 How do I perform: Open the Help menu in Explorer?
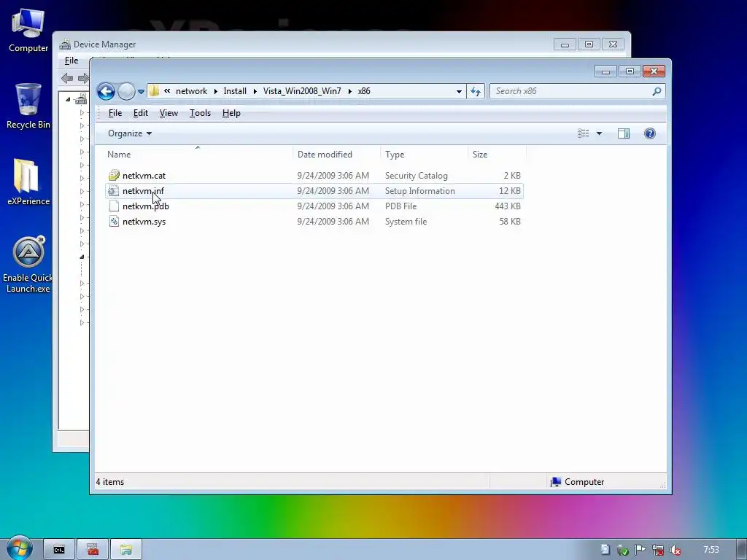point(231,113)
